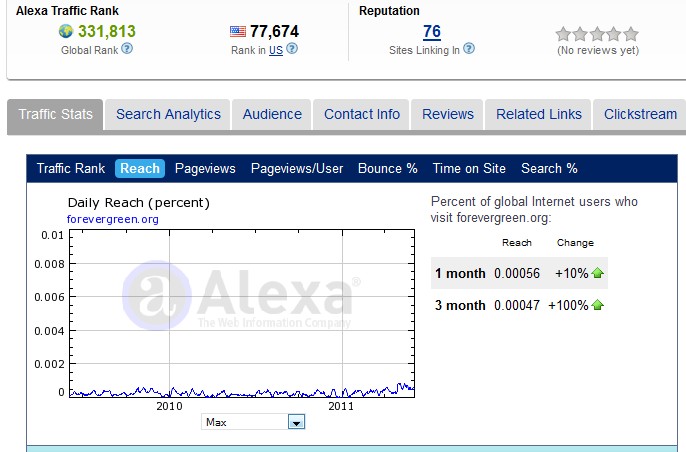Open the Related Links tab
Image resolution: width=686 pixels, height=452 pixels.
[539, 115]
